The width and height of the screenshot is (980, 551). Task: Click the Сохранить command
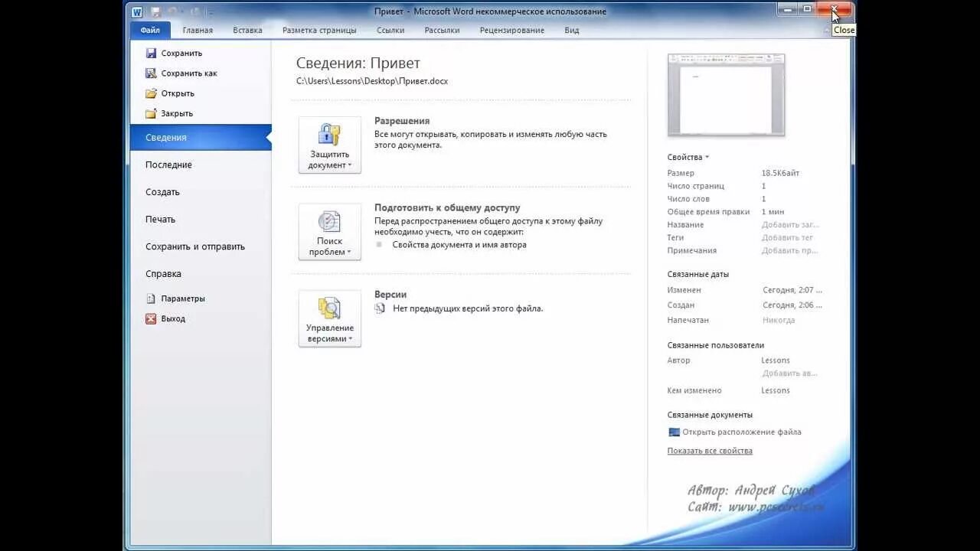[181, 54]
